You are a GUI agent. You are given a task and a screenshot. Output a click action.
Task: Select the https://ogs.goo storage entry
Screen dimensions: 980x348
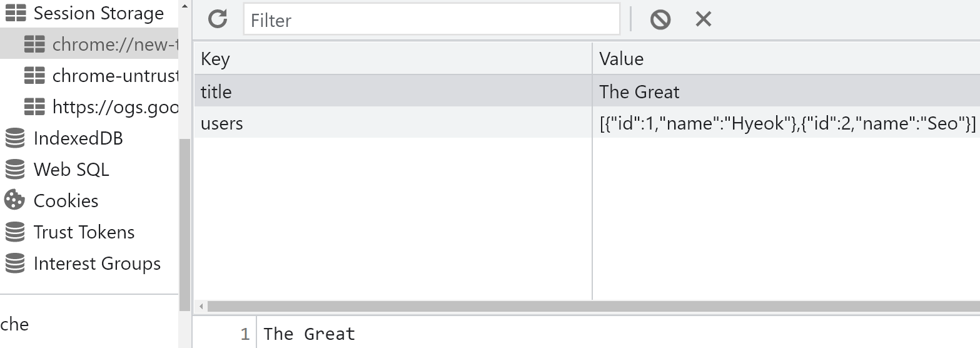(x=89, y=106)
